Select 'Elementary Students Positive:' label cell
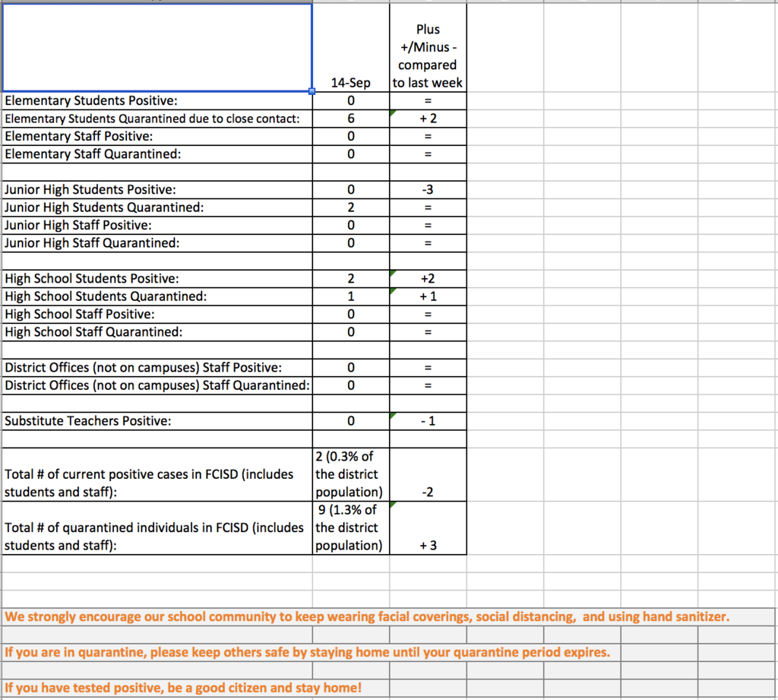Image resolution: width=778 pixels, height=700 pixels. click(157, 101)
